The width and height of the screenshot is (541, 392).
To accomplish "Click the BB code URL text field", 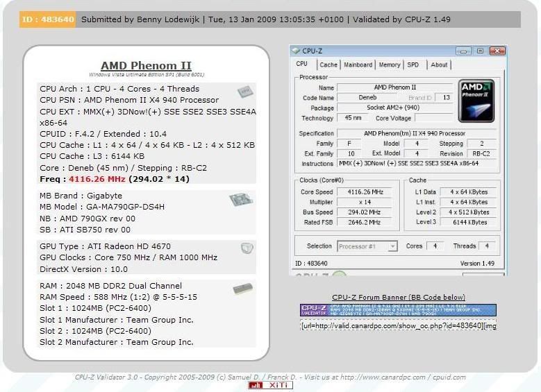I will (398, 325).
